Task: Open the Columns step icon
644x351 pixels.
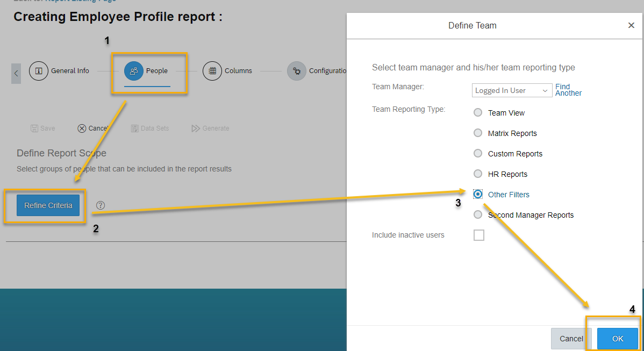Action: pyautogui.click(x=212, y=71)
